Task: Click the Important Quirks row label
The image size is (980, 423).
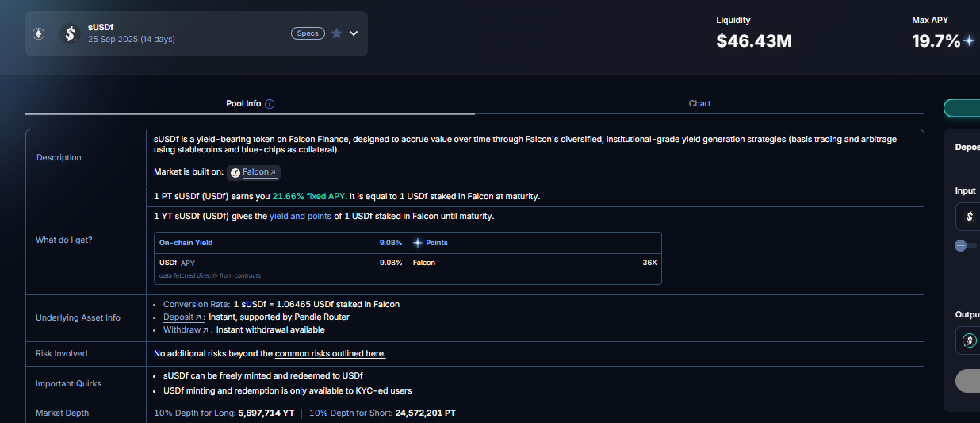Action: (x=68, y=383)
